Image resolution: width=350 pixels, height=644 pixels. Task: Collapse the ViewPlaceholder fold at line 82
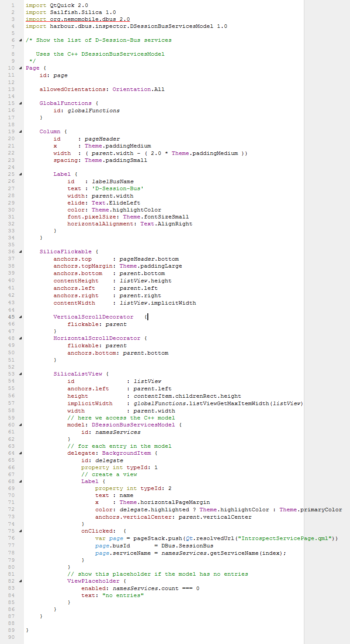tap(20, 581)
